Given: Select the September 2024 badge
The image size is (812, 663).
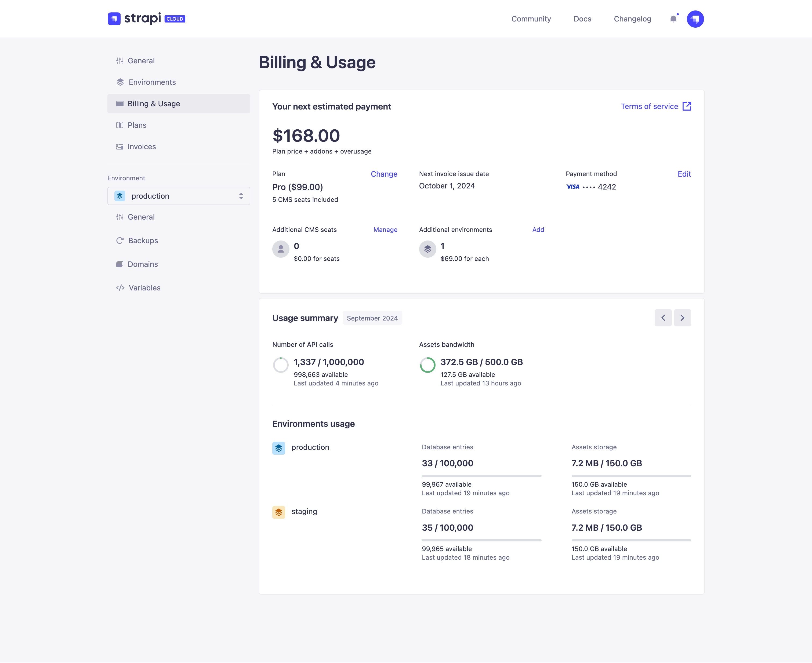Looking at the screenshot, I should 372,318.
